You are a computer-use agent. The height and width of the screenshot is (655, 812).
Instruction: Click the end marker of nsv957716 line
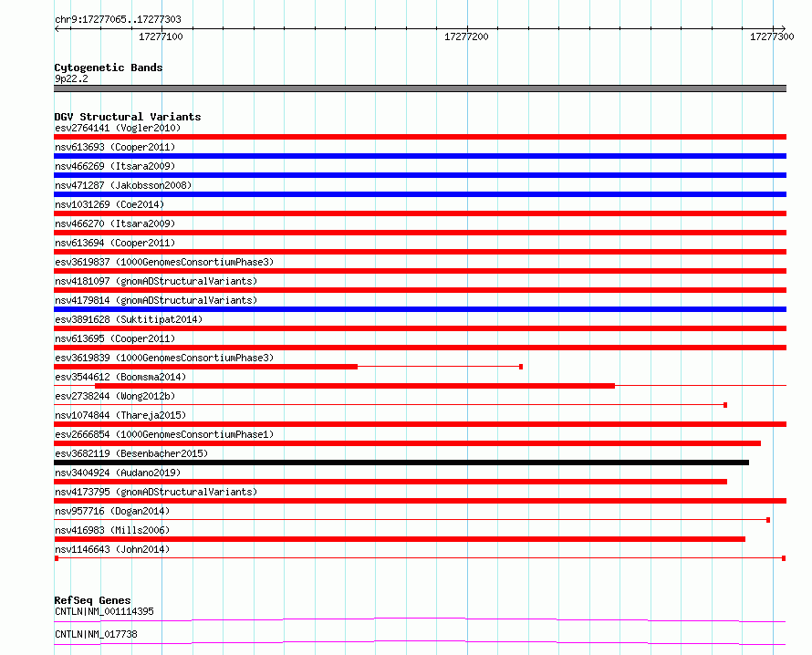(768, 520)
